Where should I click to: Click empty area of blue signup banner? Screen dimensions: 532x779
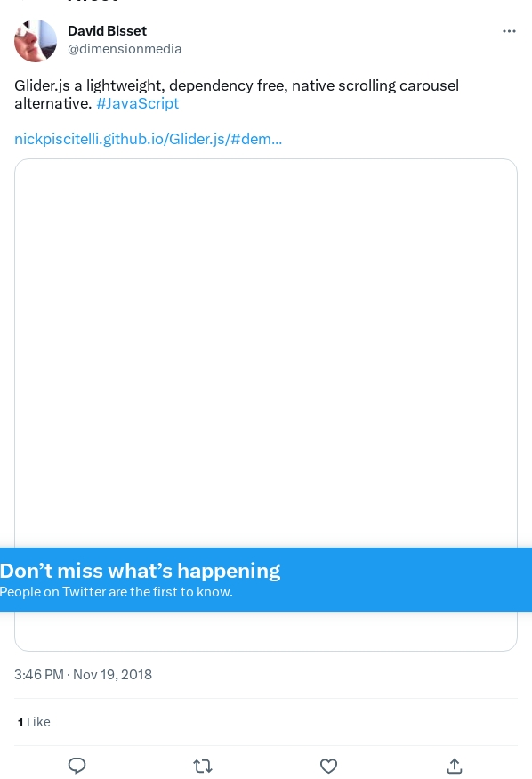coord(407,580)
